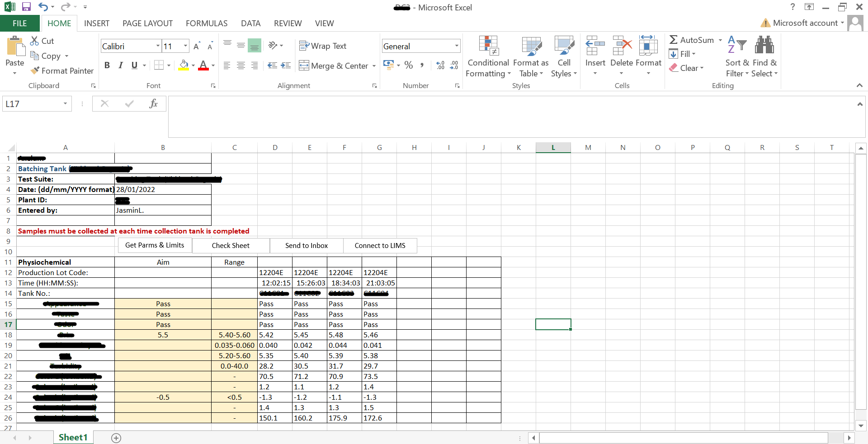The image size is (868, 444).
Task: Toggle Underline formatting
Action: (134, 65)
